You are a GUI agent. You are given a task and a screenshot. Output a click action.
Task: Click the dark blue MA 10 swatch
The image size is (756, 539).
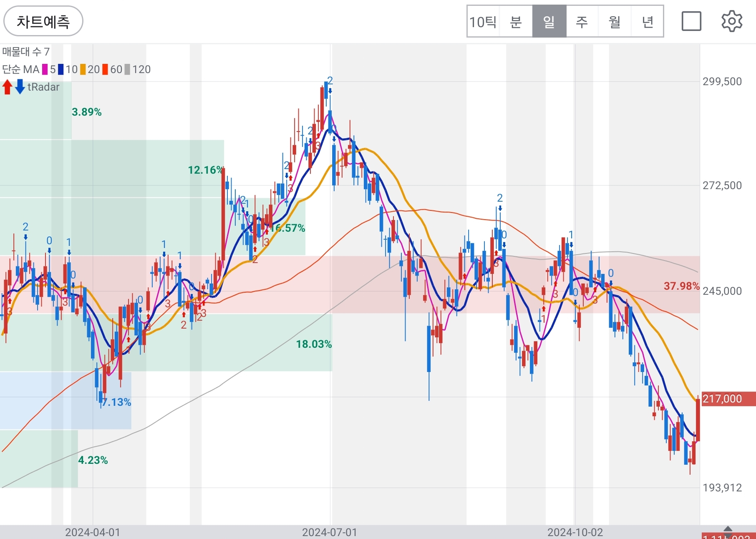(x=61, y=69)
